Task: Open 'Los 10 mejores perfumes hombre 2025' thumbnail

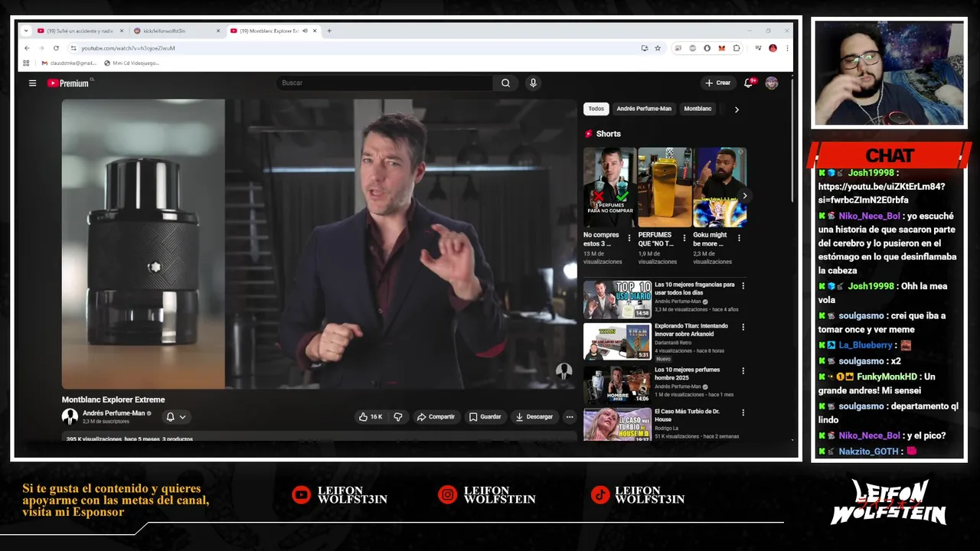Action: click(617, 384)
